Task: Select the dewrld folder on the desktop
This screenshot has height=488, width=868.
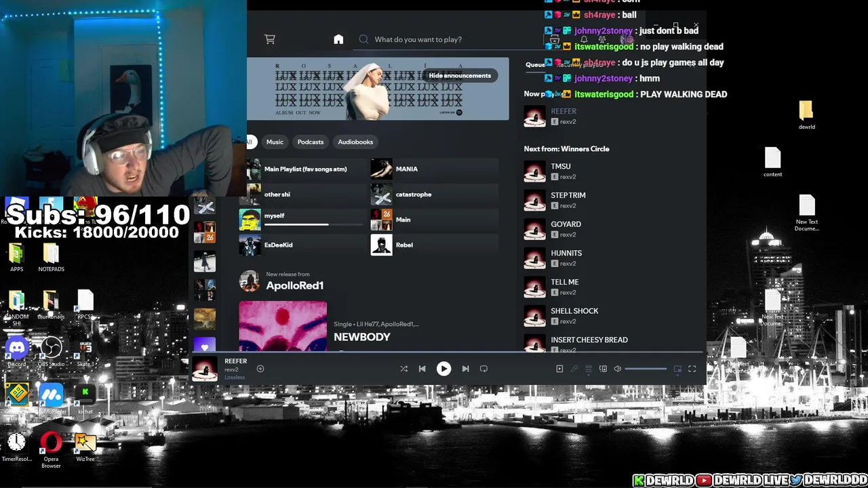Action: pos(806,115)
